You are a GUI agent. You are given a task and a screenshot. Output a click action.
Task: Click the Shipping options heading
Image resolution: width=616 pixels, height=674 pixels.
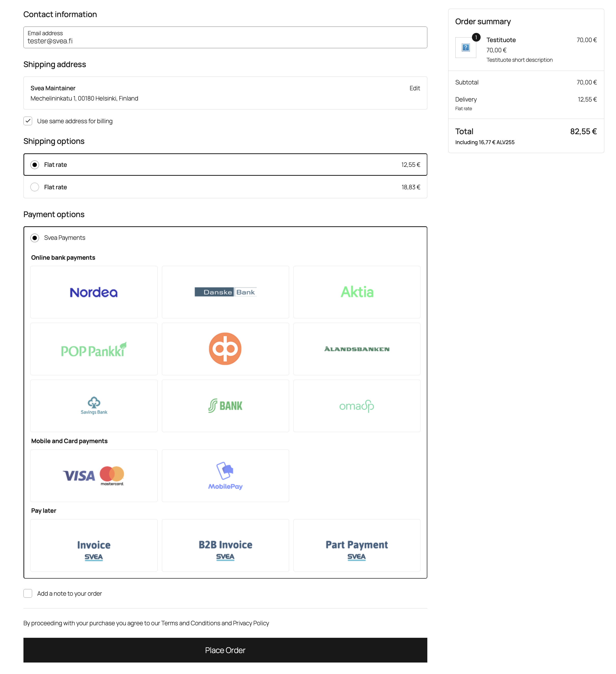[54, 141]
